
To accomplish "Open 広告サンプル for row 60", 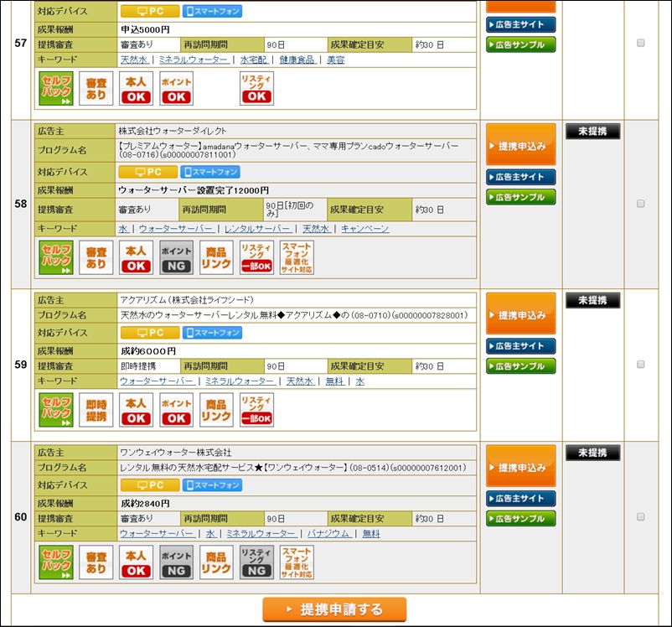I will [x=520, y=518].
